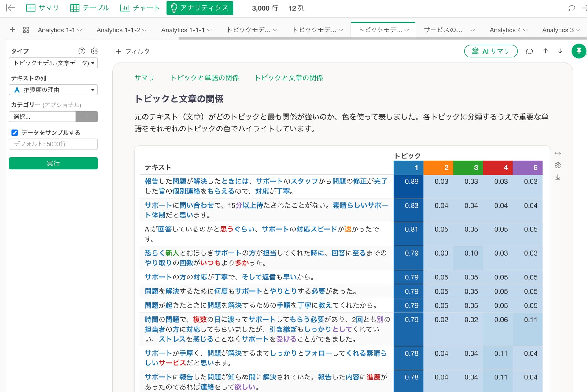The height and width of the screenshot is (392, 587).
Task: Click the text row サポートの方の対応が丁寧で
Action: click(266, 277)
